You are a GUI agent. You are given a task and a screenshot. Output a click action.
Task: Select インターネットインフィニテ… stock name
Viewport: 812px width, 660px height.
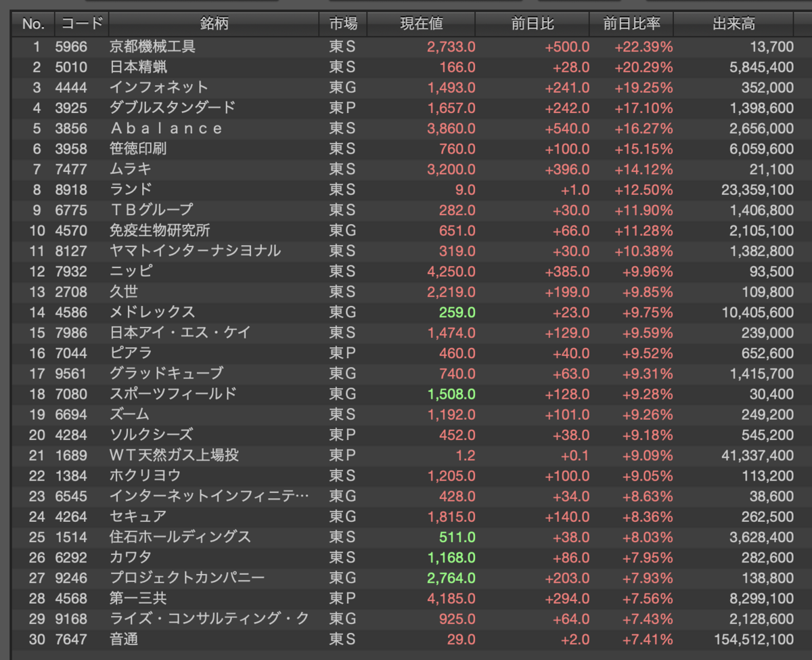click(x=209, y=496)
